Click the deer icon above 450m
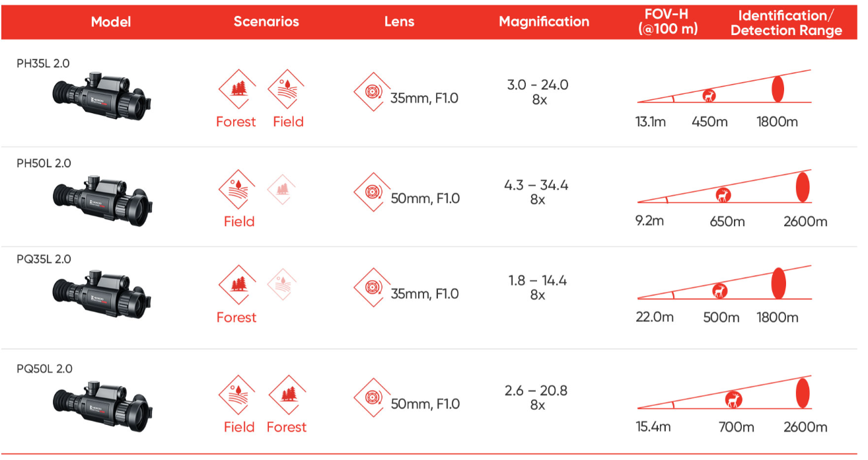 [709, 96]
